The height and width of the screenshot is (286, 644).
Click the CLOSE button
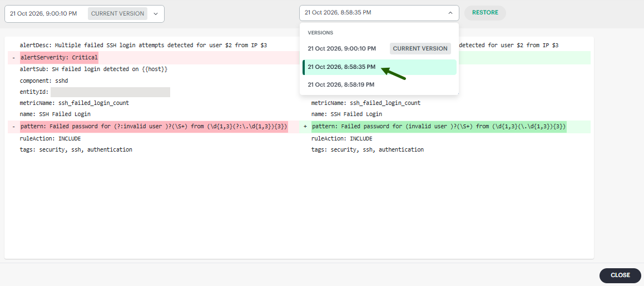pos(620,275)
